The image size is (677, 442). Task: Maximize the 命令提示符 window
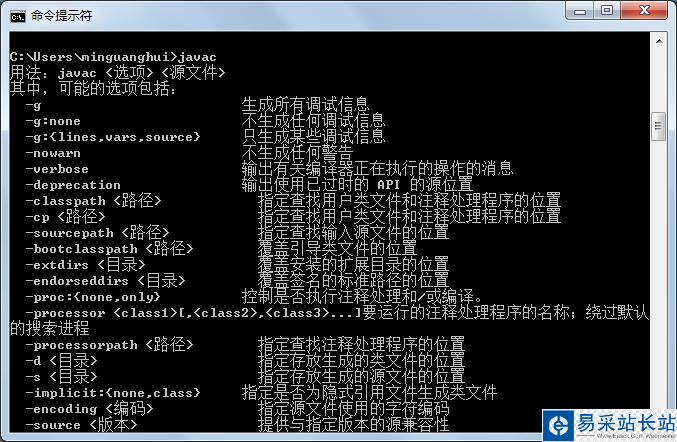[607, 11]
